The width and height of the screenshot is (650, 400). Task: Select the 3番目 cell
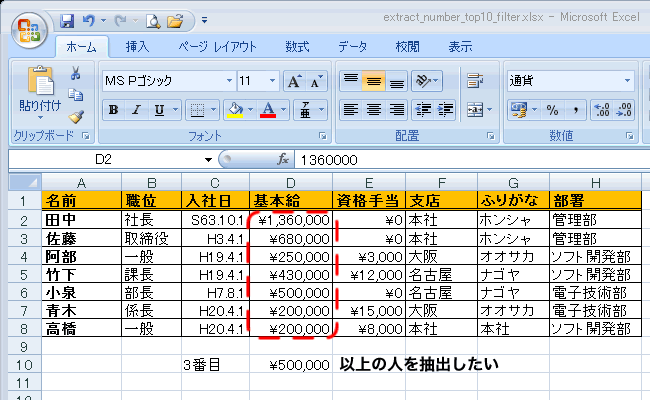tap(216, 365)
